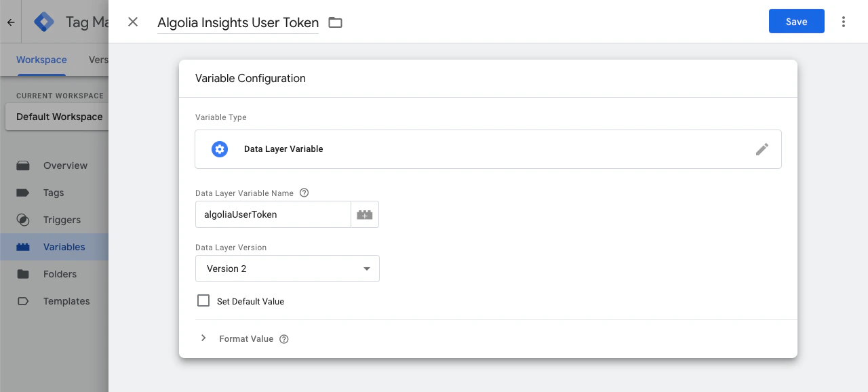The image size is (868, 392).
Task: Switch to the Workspace tab
Action: click(41, 60)
